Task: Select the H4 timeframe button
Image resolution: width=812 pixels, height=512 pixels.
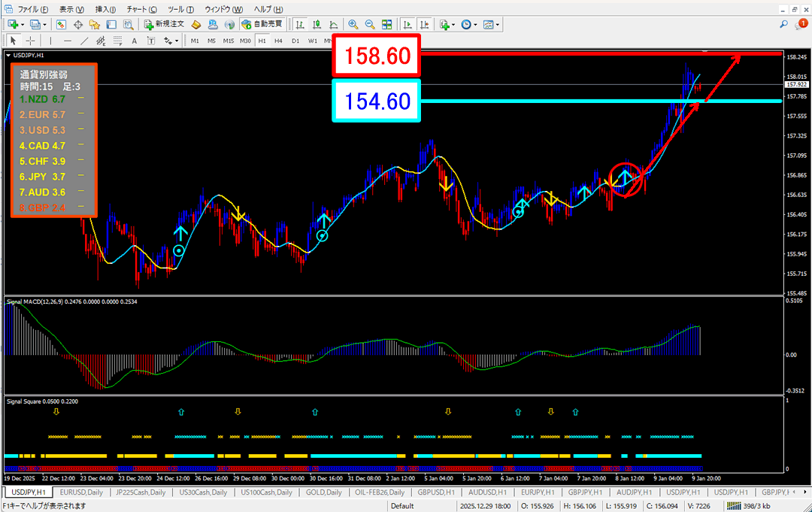Action: click(x=278, y=41)
